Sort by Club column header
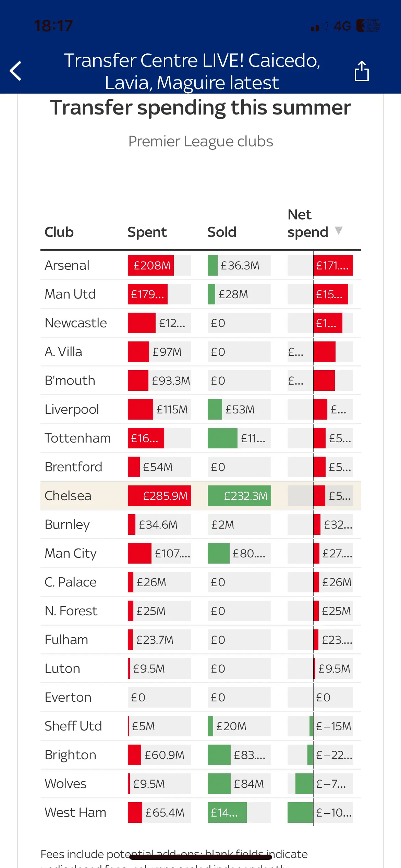The image size is (401, 868). pos(59,232)
